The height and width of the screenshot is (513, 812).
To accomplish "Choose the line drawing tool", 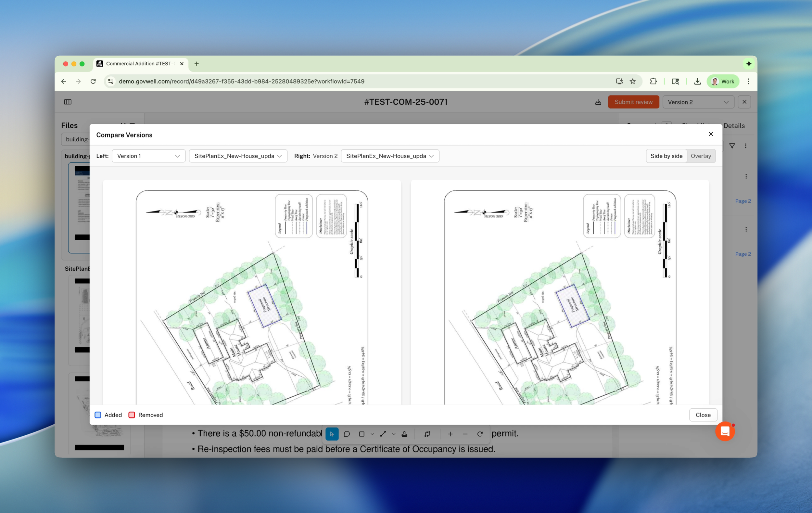I will point(383,434).
